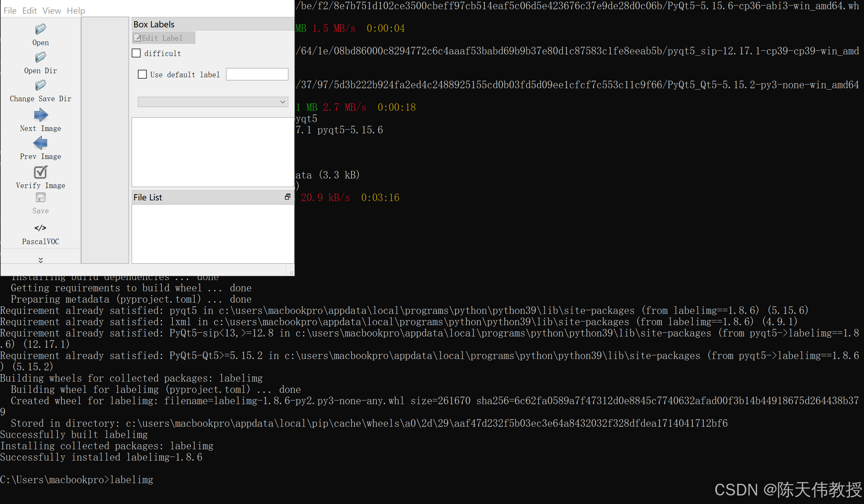
Task: Expand hidden toolbar items chevron
Action: click(x=40, y=260)
